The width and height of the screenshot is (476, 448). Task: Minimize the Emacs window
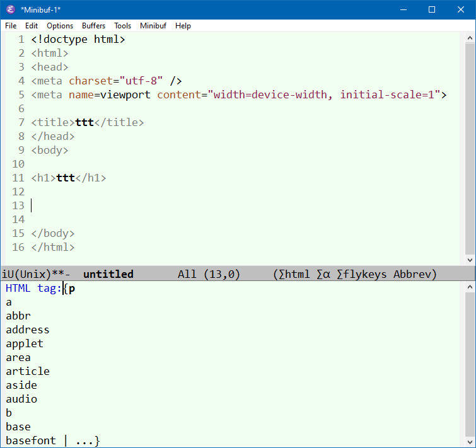click(x=403, y=9)
